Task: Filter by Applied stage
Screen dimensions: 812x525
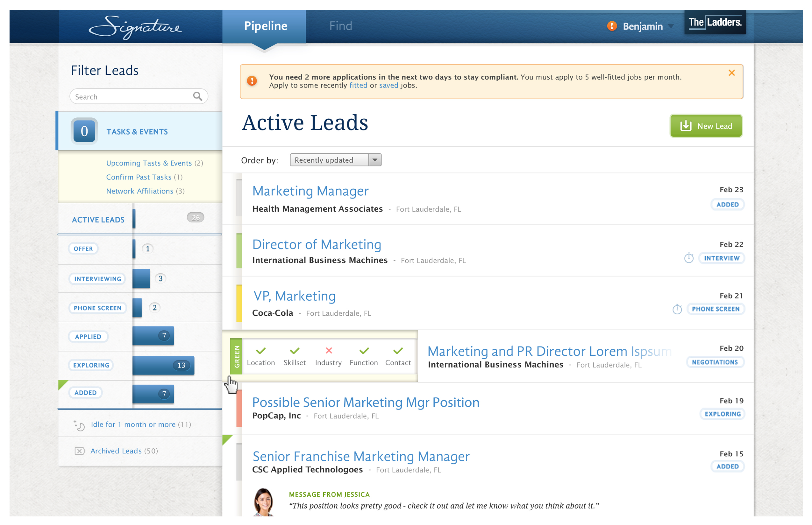Action: [88, 337]
